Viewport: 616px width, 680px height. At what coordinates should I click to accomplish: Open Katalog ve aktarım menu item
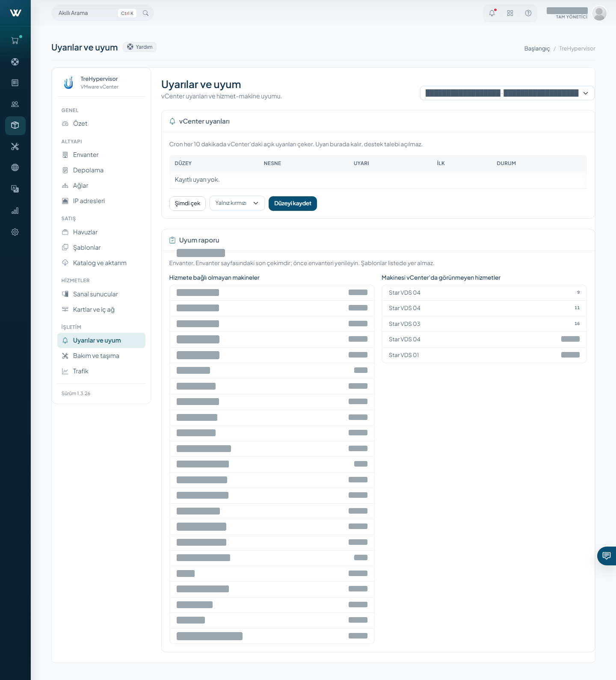click(101, 263)
